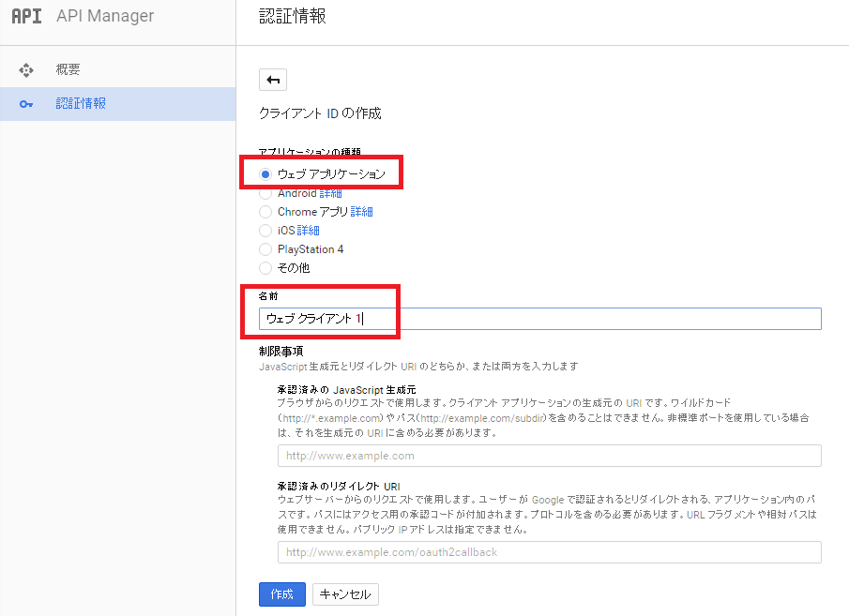Image resolution: width=849 pixels, height=616 pixels.
Task: Click the クライアント ID の作成 heading
Action: point(320,113)
